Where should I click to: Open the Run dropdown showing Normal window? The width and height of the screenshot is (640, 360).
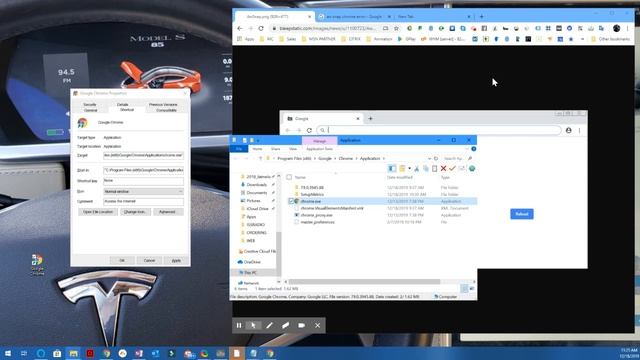143,191
